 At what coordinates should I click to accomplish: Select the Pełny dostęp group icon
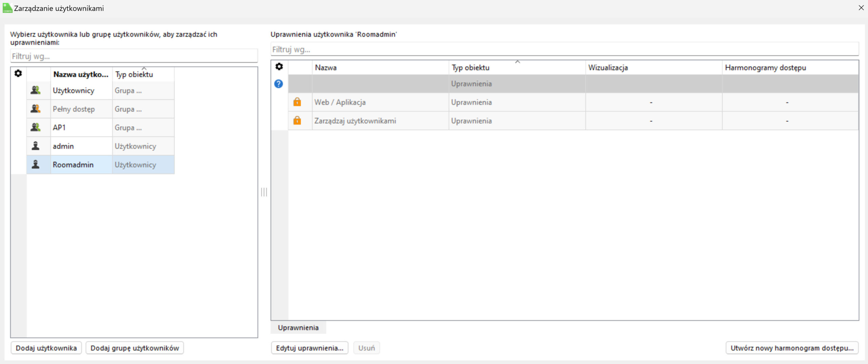[36, 109]
